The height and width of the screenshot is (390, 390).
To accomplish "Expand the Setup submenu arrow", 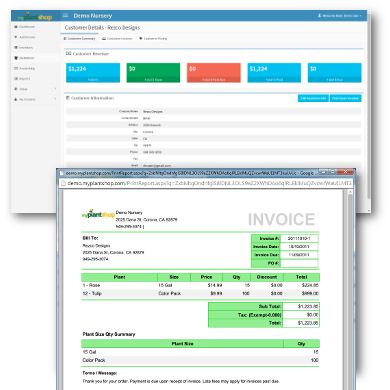I will pos(55,89).
